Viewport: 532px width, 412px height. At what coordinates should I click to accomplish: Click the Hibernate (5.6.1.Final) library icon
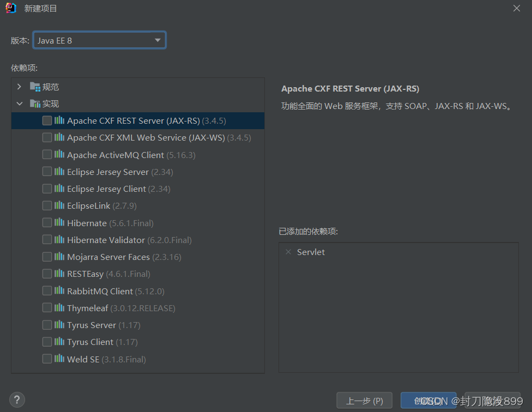[x=59, y=222]
